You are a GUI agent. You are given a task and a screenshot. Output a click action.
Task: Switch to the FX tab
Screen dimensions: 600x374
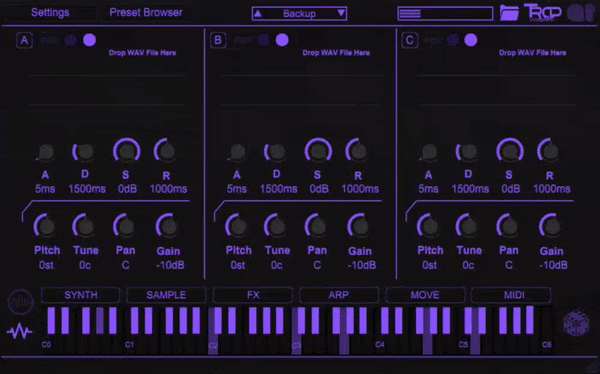click(x=253, y=295)
